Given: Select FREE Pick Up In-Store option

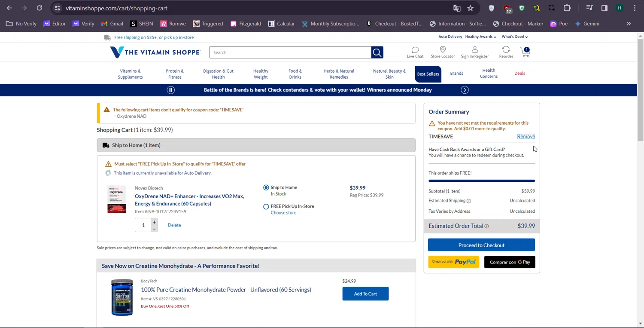Looking at the screenshot, I should pyautogui.click(x=266, y=207).
